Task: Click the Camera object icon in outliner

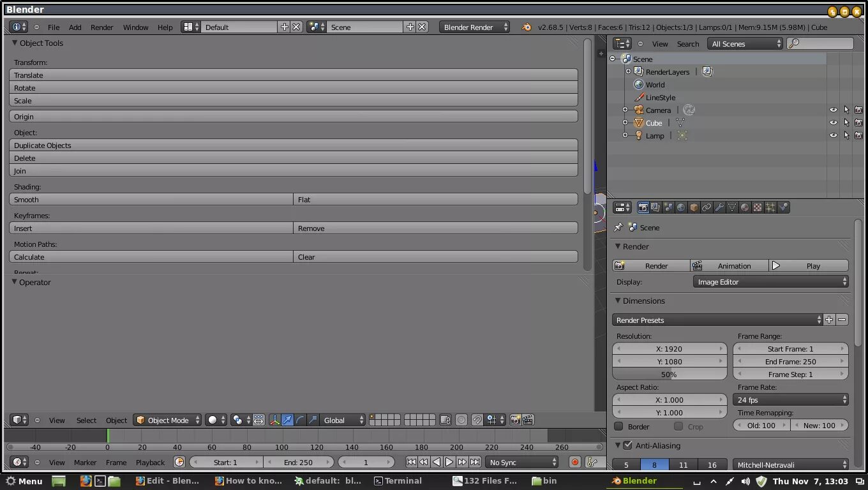Action: [x=638, y=110]
